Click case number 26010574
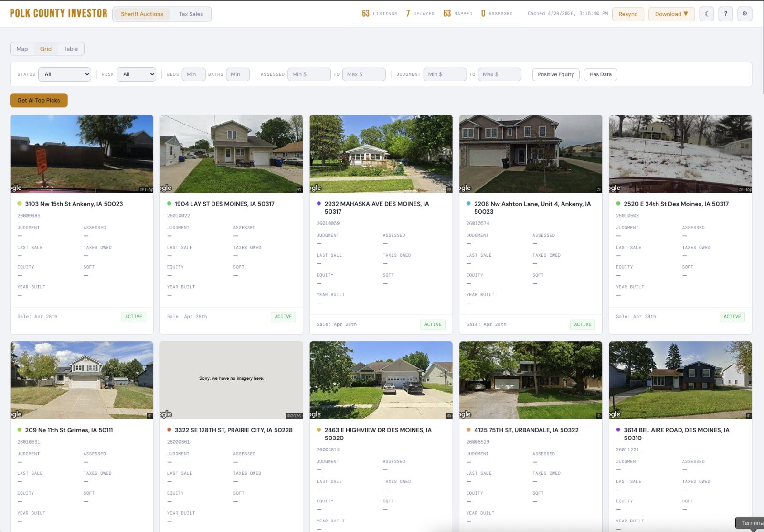The image size is (764, 532). pos(478,223)
